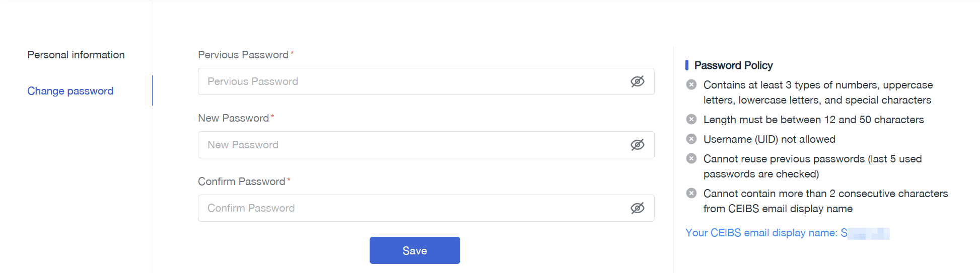Screen dimensions: 980x273
Task: Open the Personal information section
Action: 76,55
